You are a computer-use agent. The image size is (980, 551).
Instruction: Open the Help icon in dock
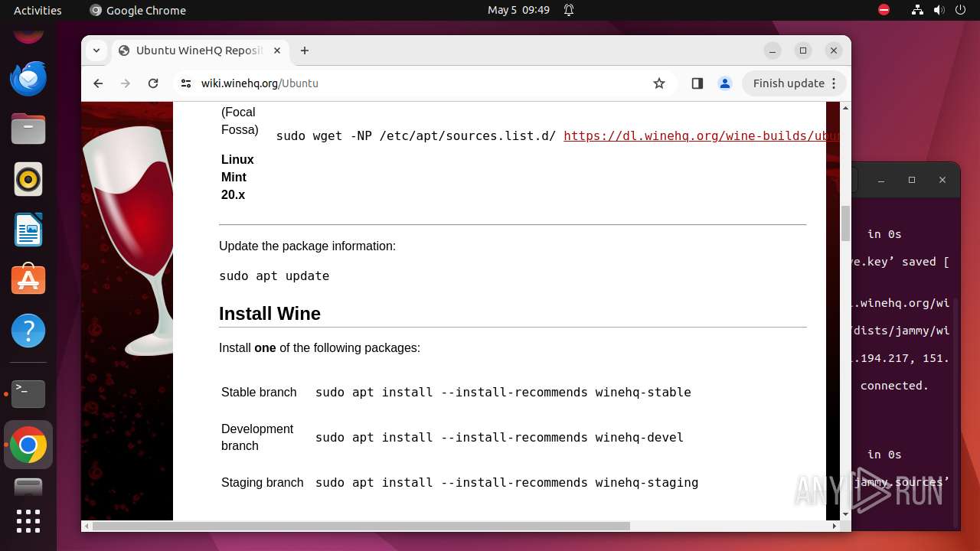(x=28, y=331)
